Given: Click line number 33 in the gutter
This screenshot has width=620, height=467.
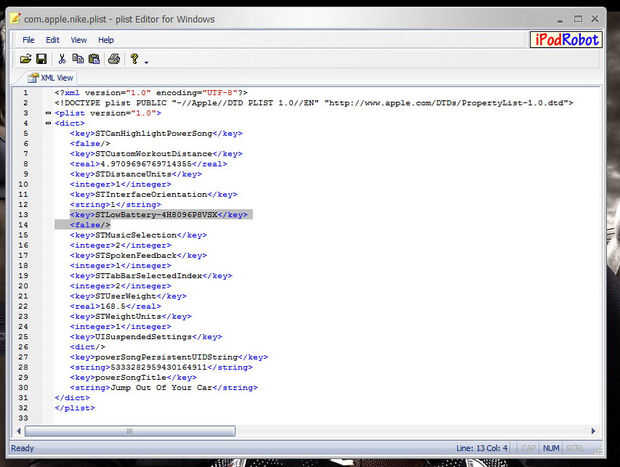Looking at the screenshot, I should point(23,418).
